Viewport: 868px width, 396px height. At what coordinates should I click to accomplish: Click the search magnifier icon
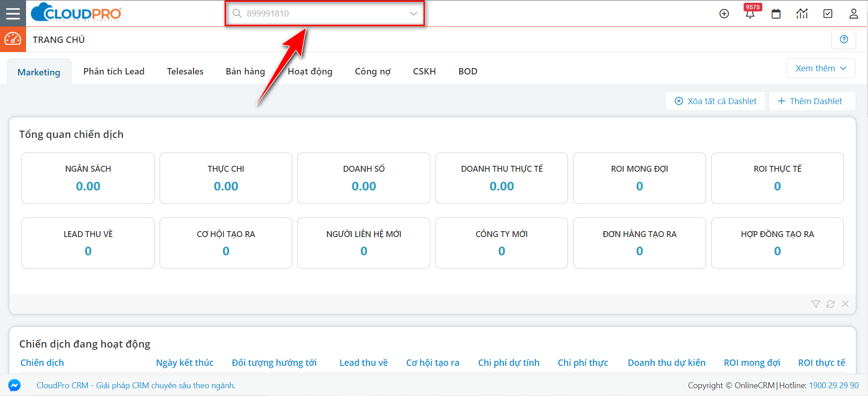tap(237, 13)
